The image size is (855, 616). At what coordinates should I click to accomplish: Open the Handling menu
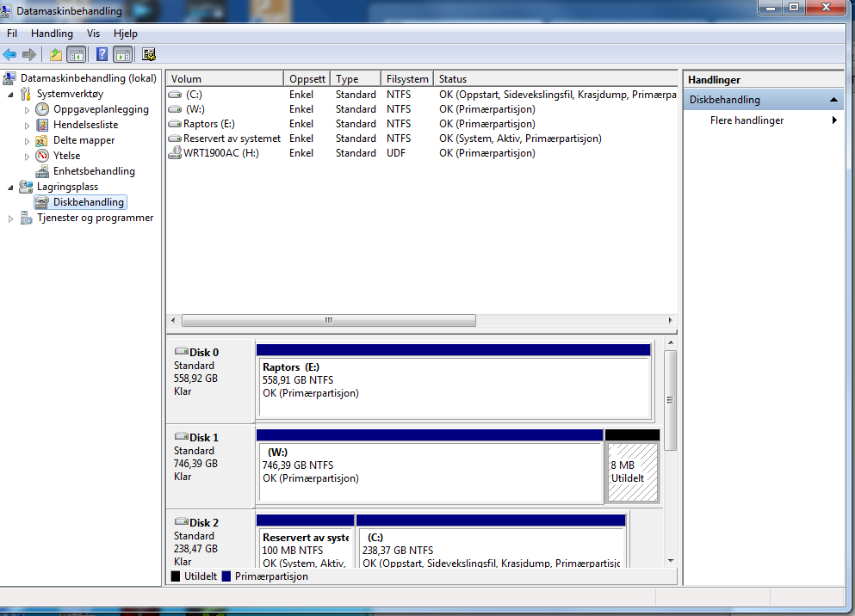(52, 34)
